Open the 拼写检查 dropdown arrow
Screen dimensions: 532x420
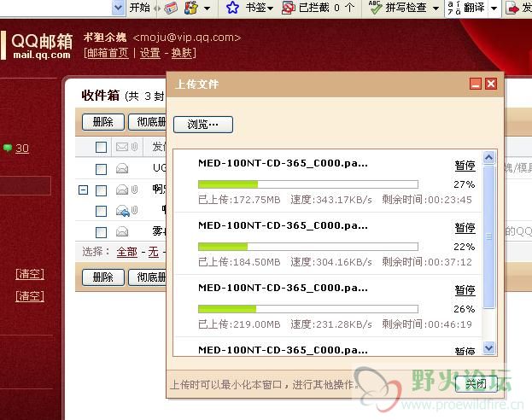[x=436, y=9]
